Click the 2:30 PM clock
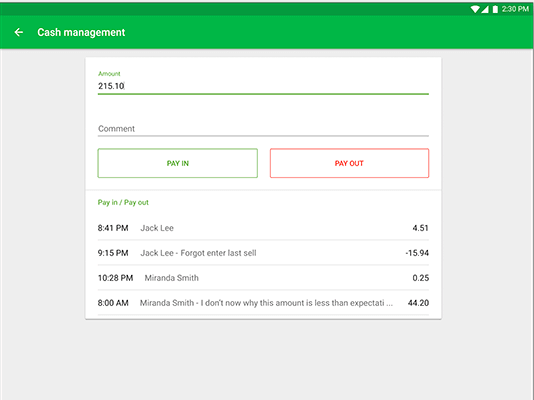This screenshot has height=400, width=534. [515, 9]
